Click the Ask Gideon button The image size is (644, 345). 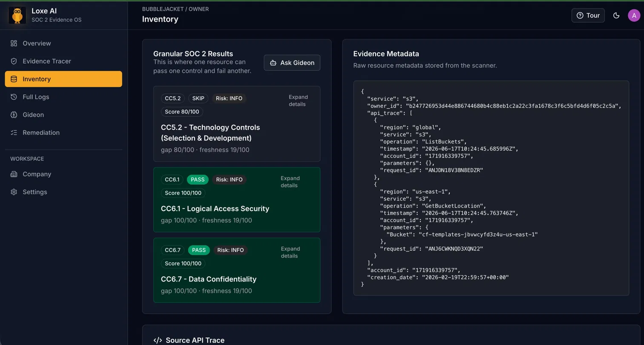click(292, 63)
